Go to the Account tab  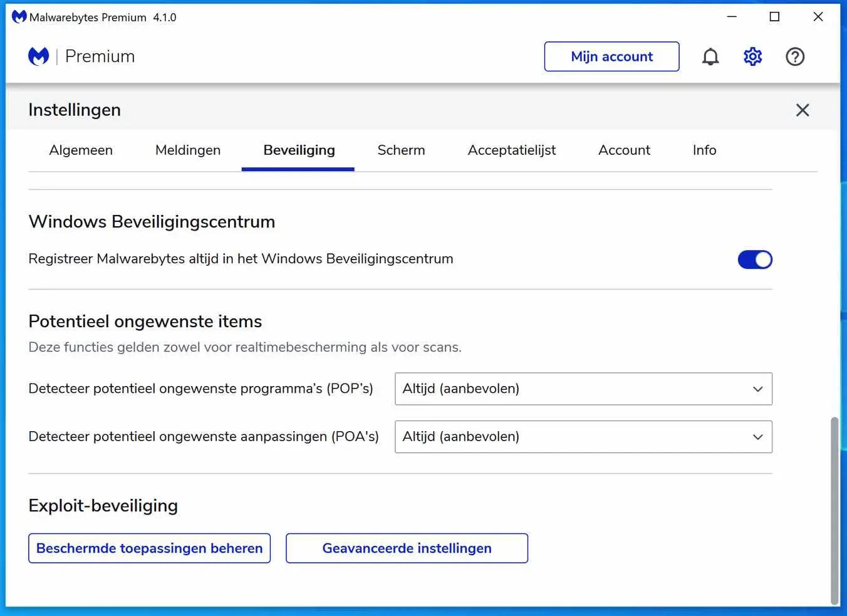[x=624, y=150]
